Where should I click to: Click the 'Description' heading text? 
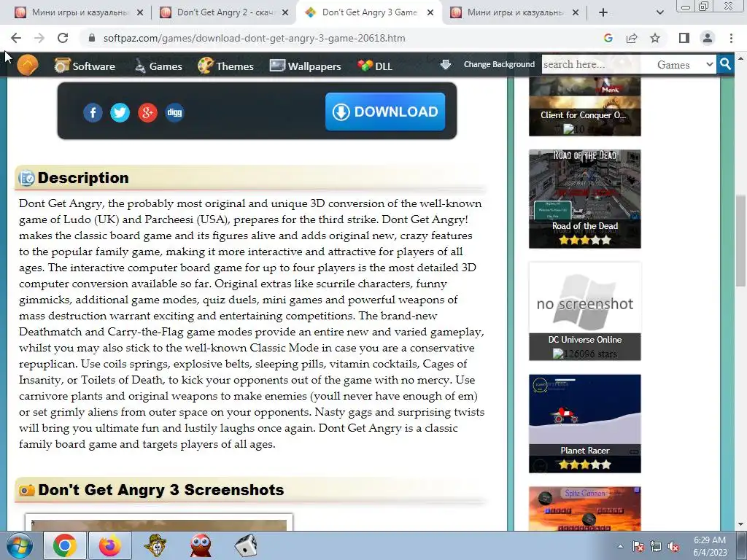pyautogui.click(x=83, y=178)
